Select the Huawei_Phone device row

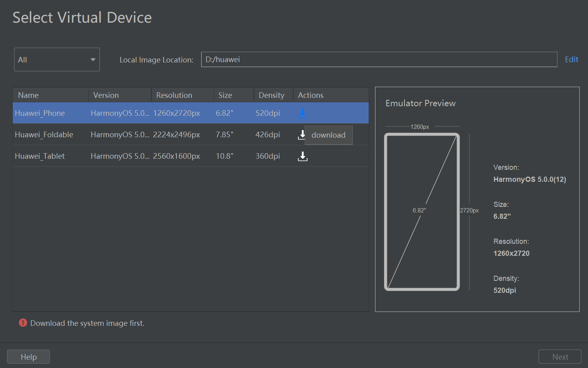(x=191, y=113)
